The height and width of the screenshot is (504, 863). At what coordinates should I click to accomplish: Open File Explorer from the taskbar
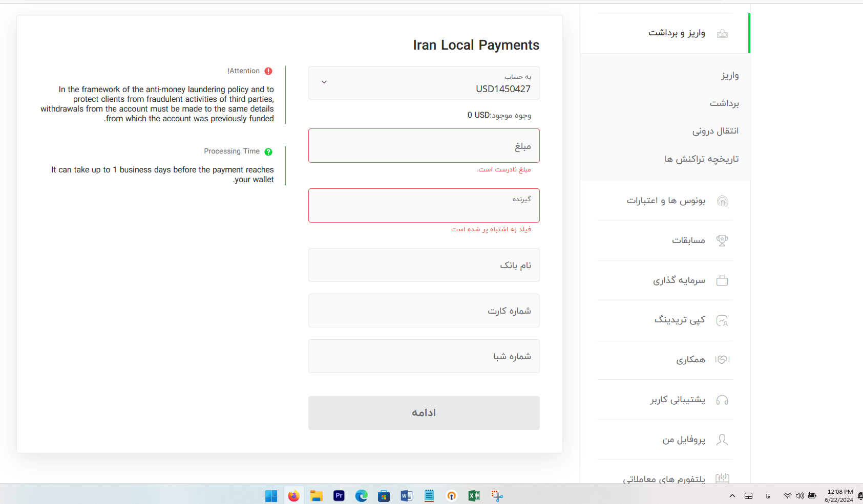click(x=316, y=496)
